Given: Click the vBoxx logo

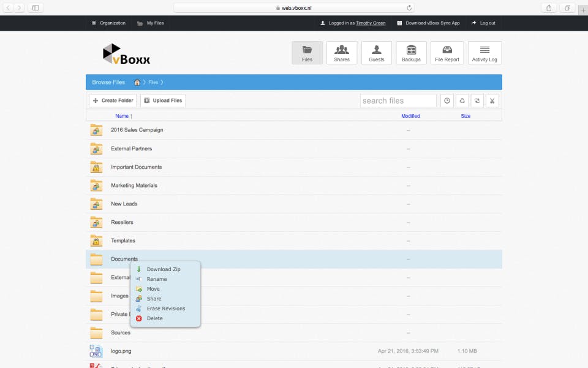Looking at the screenshot, I should click(126, 54).
